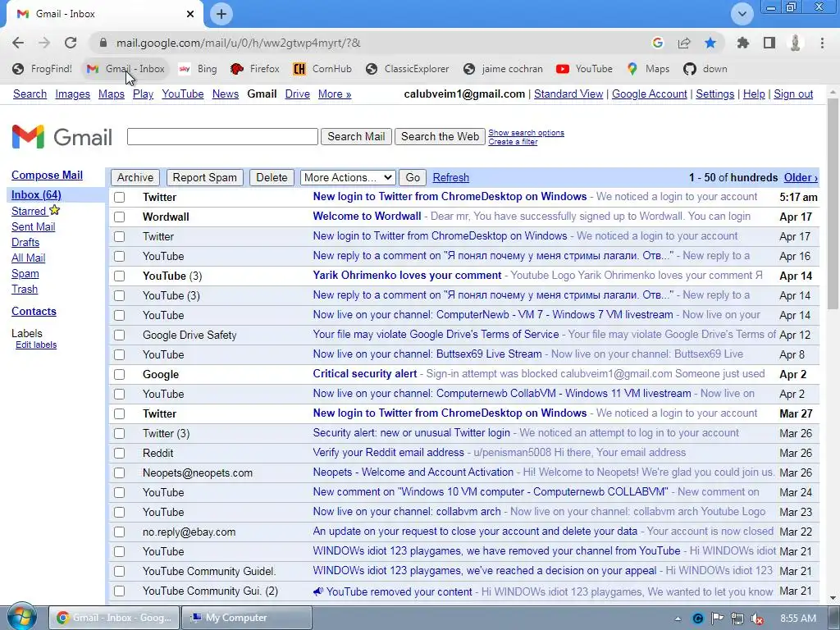Click the network tray icon
Screen dimensions: 840x630
737,619
